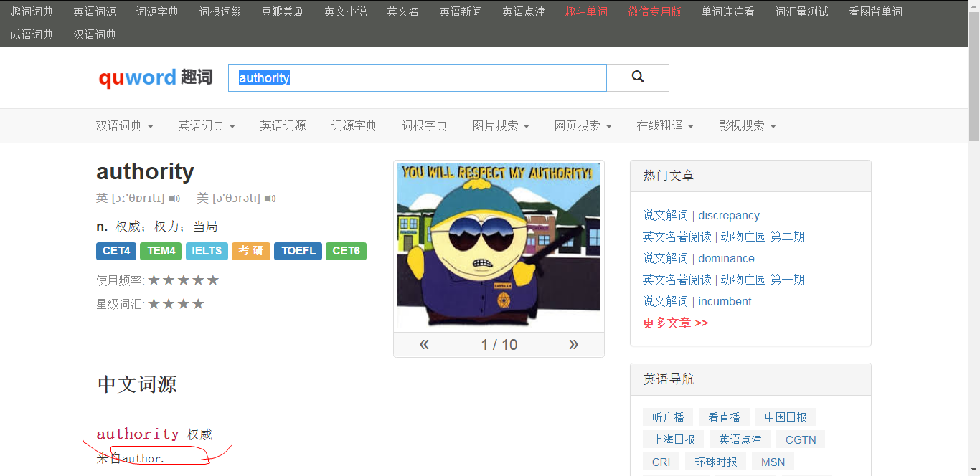The image size is (980, 476).
Task: Open 英语词源 in navbar
Action: [283, 126]
